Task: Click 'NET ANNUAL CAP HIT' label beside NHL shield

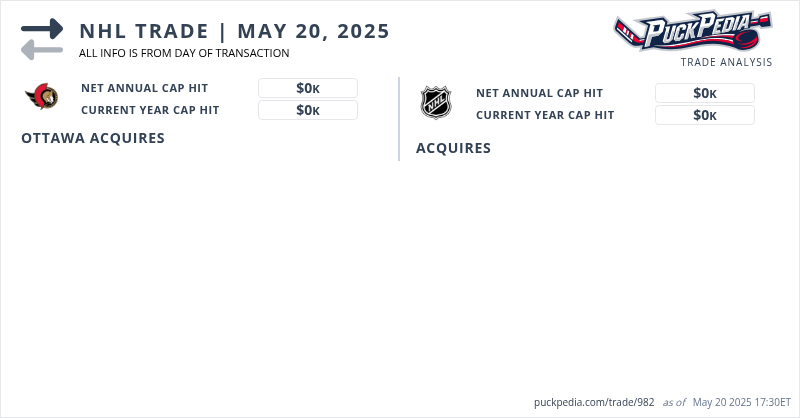Action: point(540,93)
